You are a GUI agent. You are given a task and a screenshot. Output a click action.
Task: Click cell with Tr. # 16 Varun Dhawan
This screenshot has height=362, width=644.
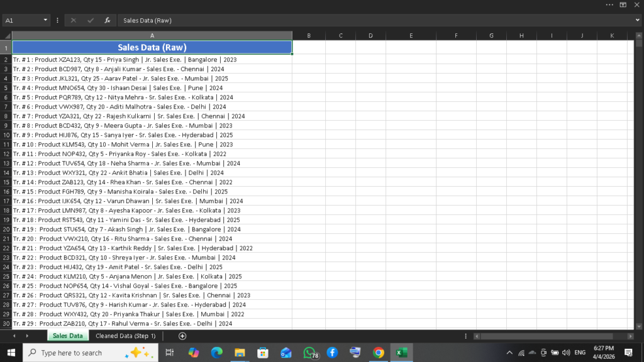[x=152, y=201]
